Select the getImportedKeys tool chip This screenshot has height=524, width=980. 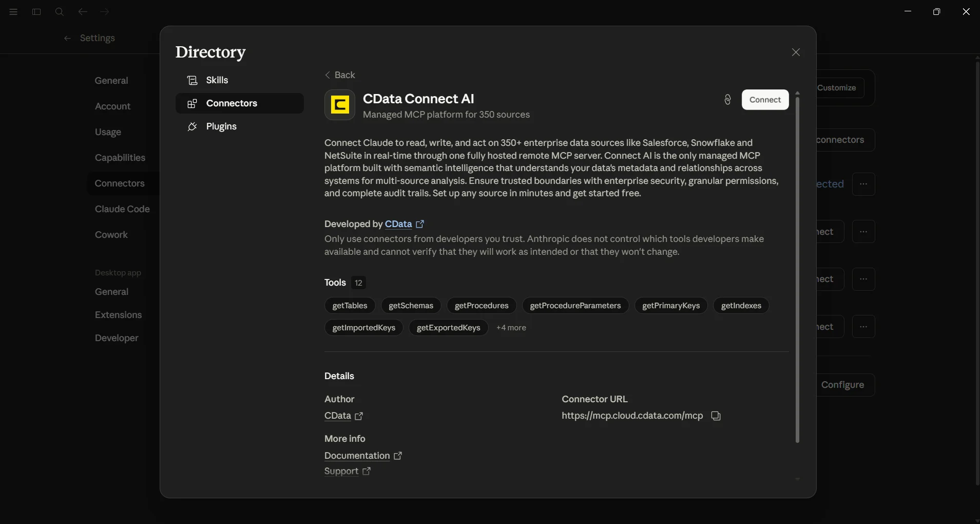coord(364,328)
